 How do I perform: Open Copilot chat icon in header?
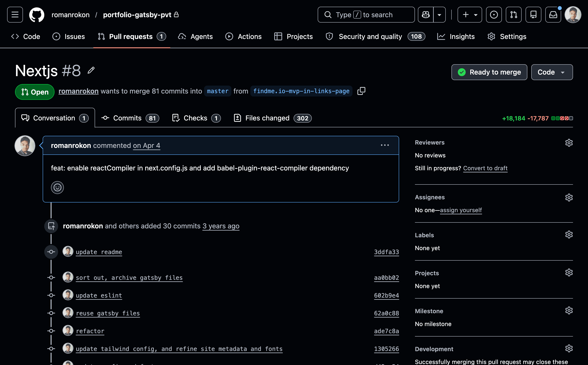pyautogui.click(x=426, y=15)
